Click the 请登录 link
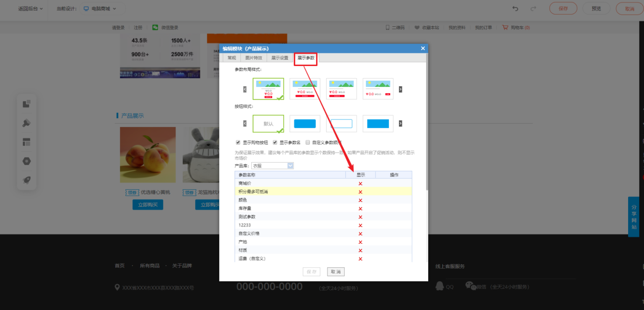This screenshot has height=310, width=644. click(118, 28)
